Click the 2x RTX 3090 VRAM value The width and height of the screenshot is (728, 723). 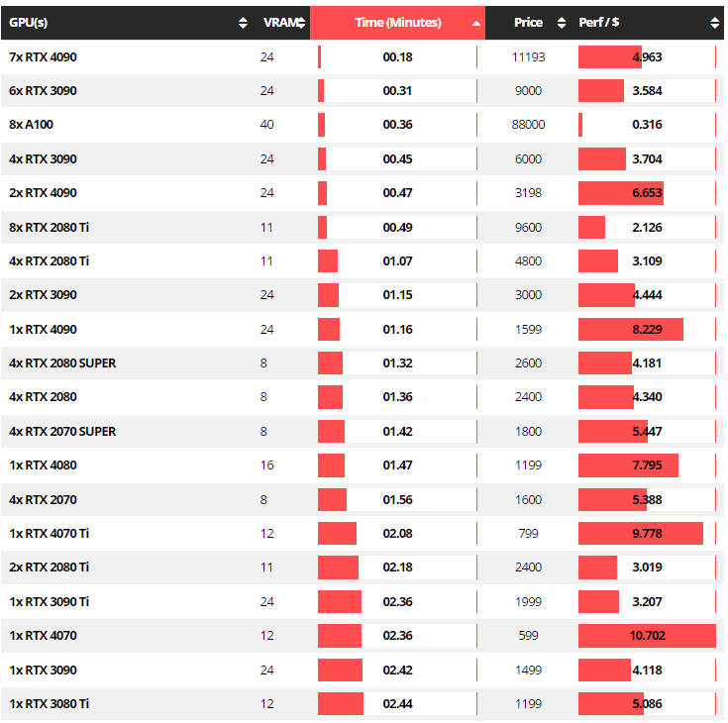tap(266, 295)
